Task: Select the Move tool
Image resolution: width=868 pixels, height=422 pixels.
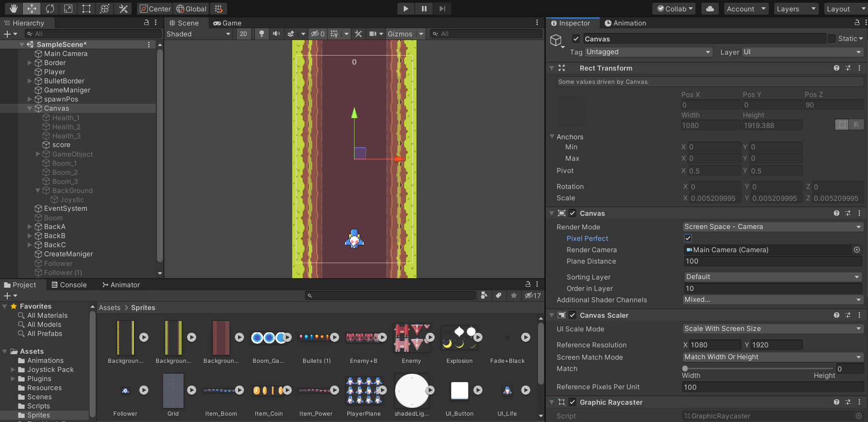Action: point(31,9)
